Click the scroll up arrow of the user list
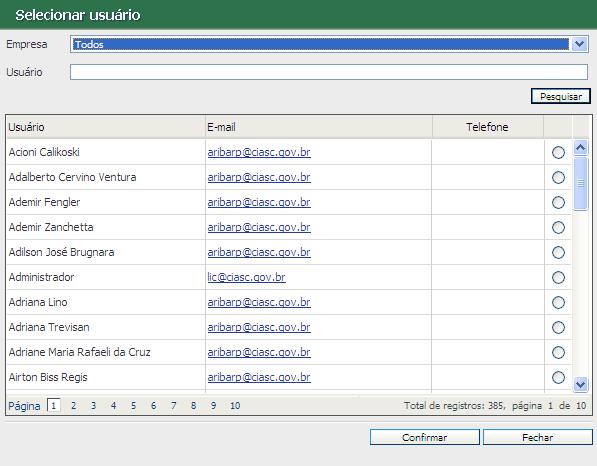Viewport: 597px width, 466px height. pos(581,148)
